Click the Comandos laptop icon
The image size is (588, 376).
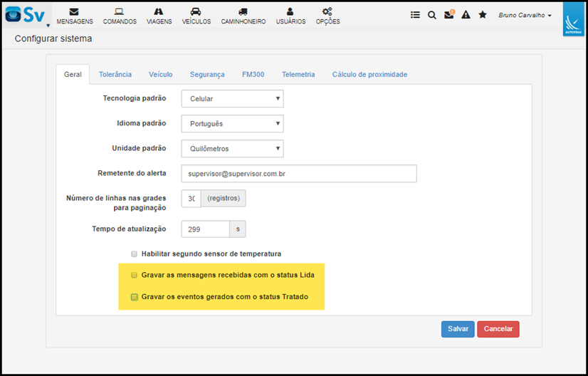[x=119, y=12]
